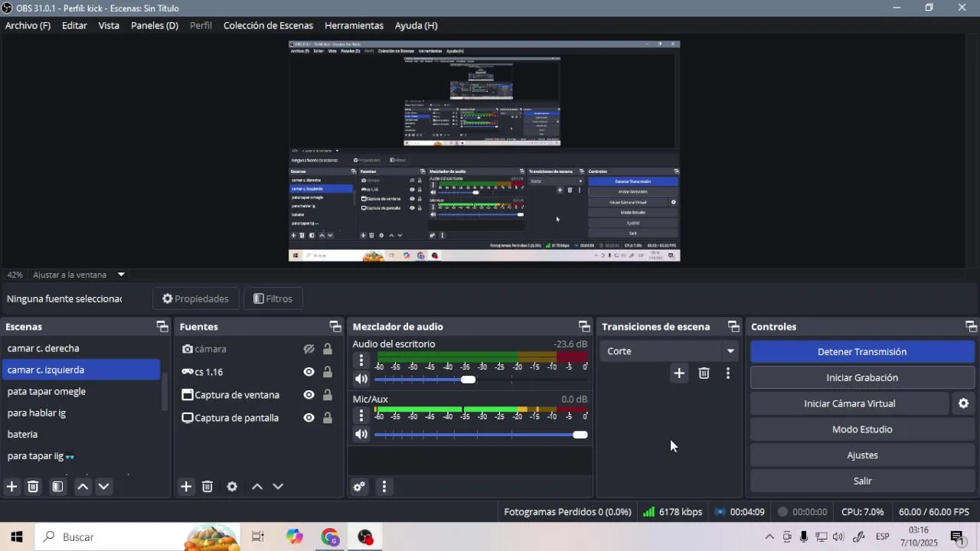Open Paneles menu
Image resolution: width=980 pixels, height=551 pixels.
155,25
